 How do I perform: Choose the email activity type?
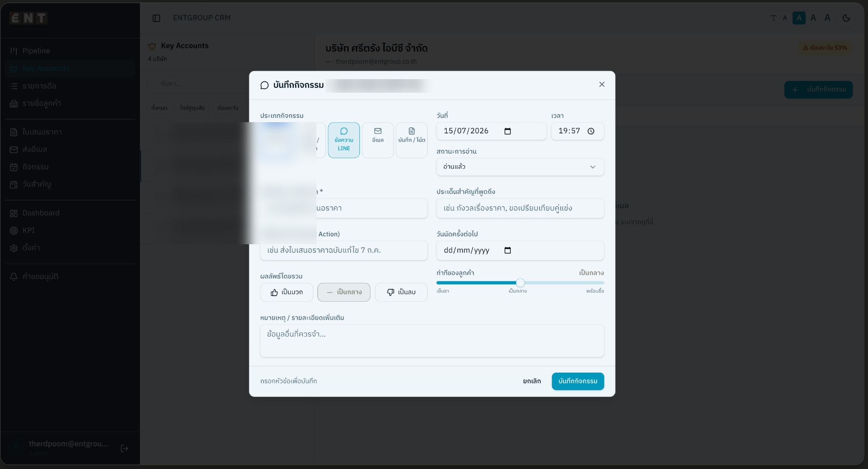pyautogui.click(x=377, y=140)
